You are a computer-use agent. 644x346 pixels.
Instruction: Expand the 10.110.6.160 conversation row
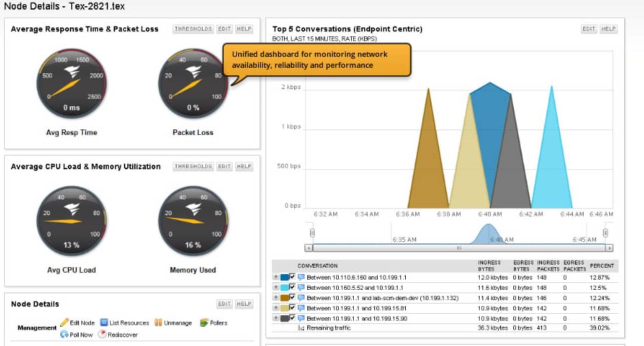click(276, 277)
